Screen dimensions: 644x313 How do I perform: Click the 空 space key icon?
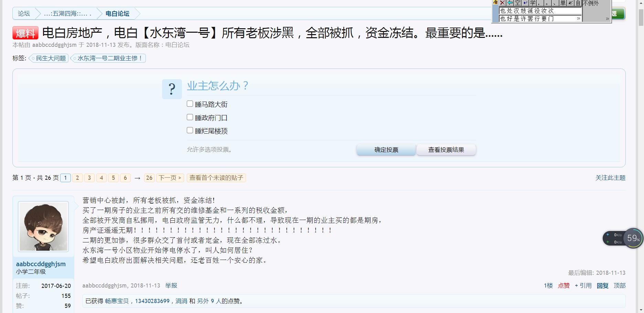[517, 3]
